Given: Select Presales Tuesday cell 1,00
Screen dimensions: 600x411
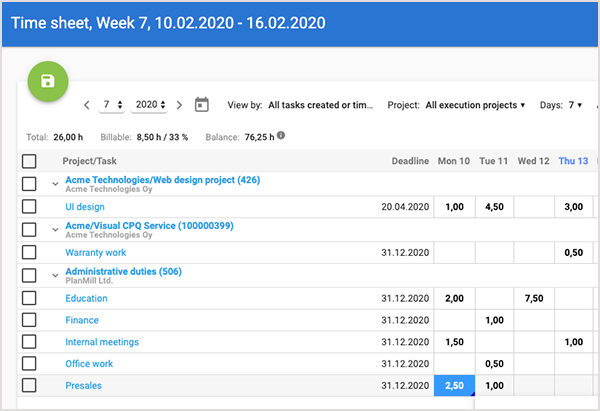Looking at the screenshot, I should (x=494, y=385).
